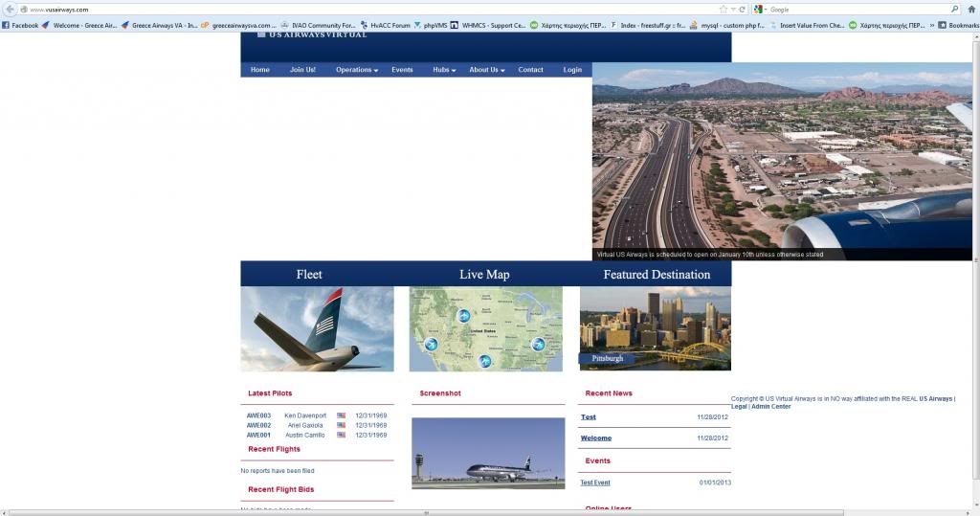Open the URL history dropdown arrow
Image resolution: width=980 pixels, height=516 pixels.
tap(733, 10)
